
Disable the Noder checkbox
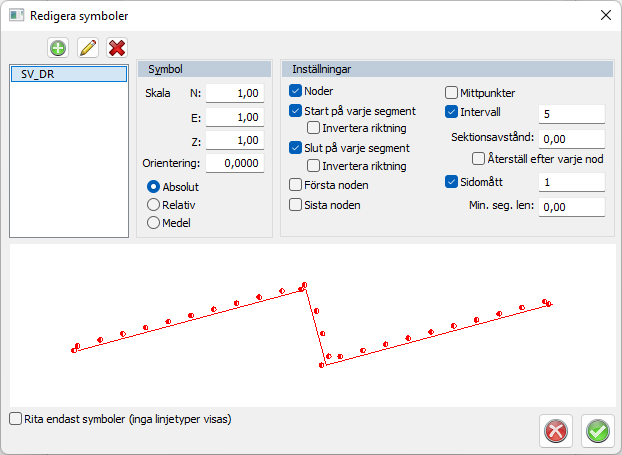click(x=295, y=92)
